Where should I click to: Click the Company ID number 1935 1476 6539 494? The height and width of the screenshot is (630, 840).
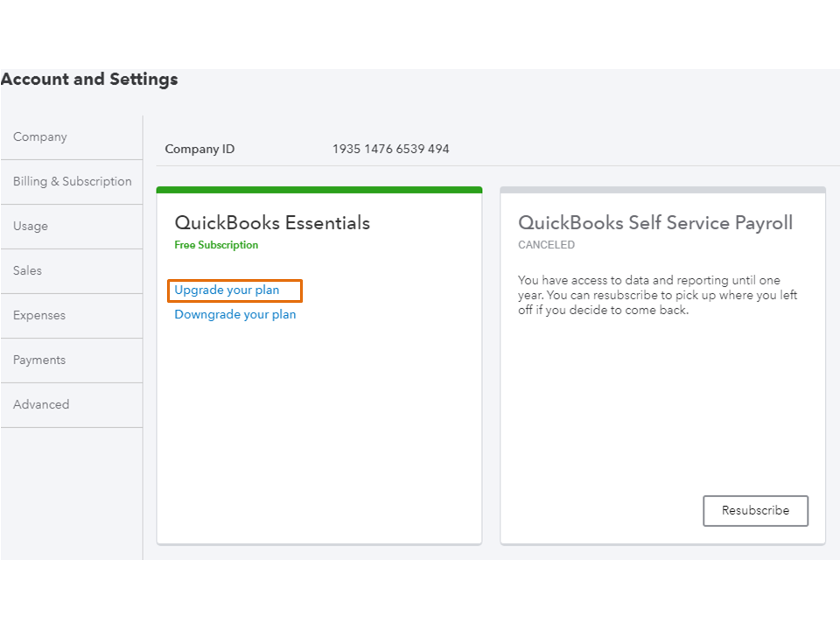click(x=390, y=150)
